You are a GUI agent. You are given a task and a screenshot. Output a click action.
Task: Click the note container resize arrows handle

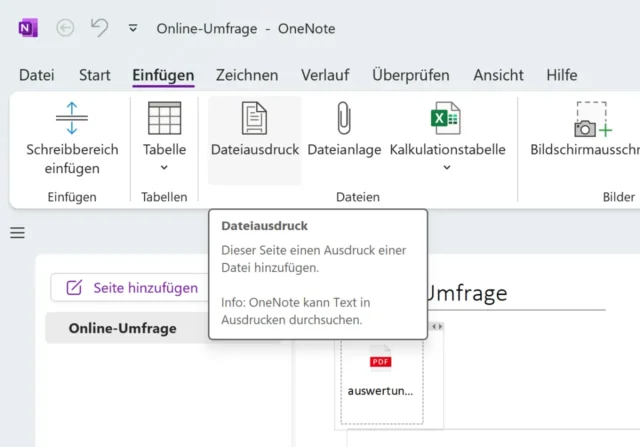pos(437,327)
